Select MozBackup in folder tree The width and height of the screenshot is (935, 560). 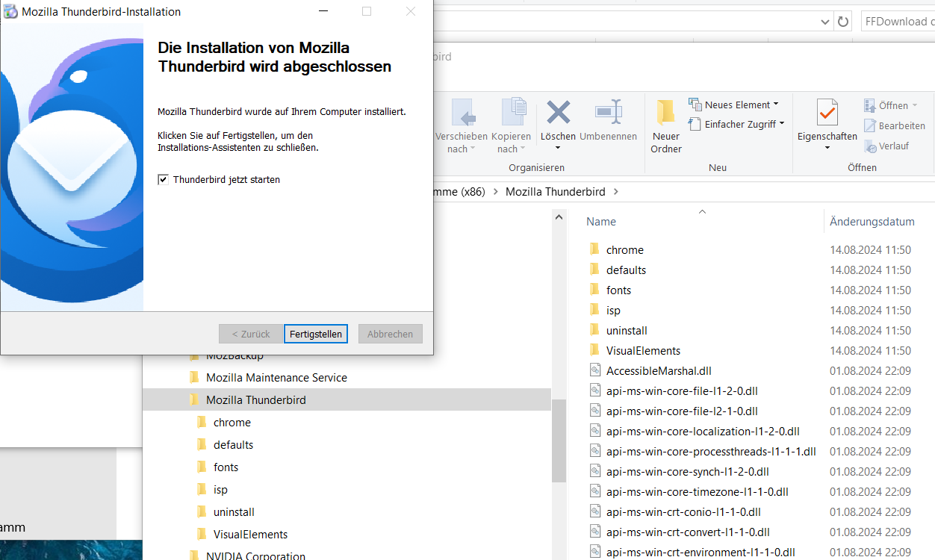pos(234,356)
